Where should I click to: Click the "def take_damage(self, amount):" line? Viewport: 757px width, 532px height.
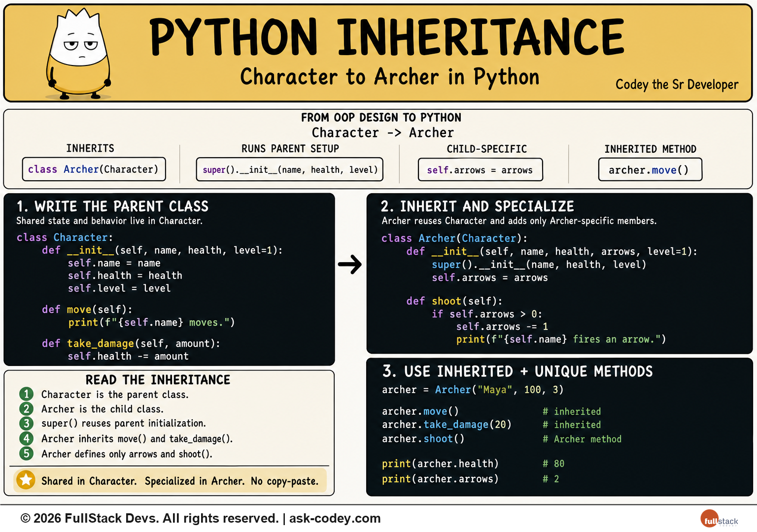131,343
